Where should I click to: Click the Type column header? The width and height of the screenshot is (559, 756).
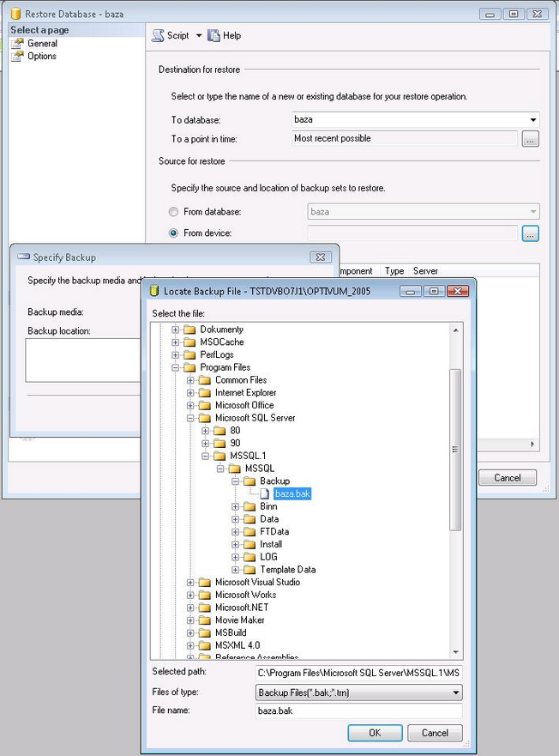(x=394, y=271)
